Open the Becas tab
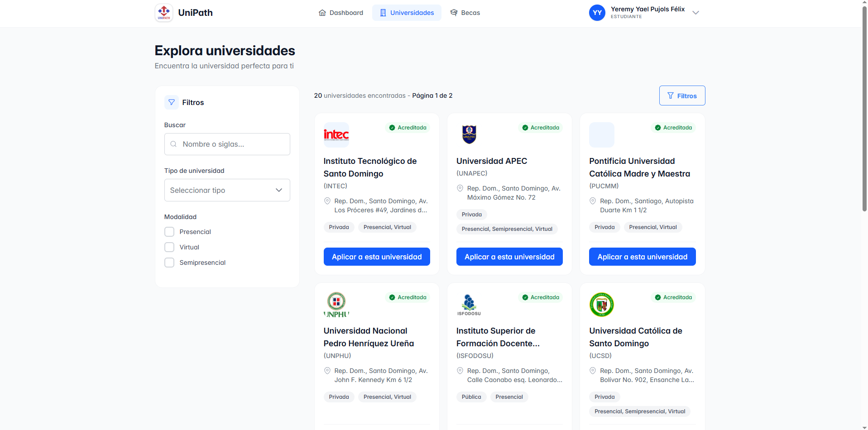868x430 pixels. tap(465, 13)
